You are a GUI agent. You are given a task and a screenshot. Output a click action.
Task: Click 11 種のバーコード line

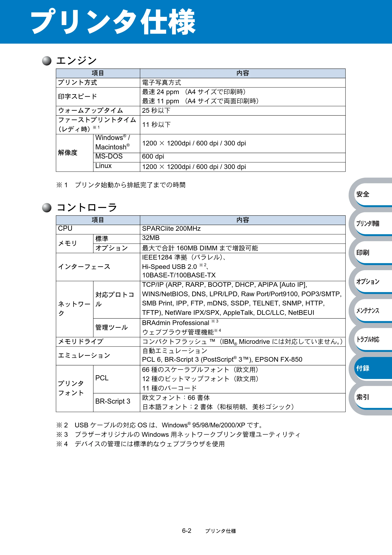click(x=169, y=388)
